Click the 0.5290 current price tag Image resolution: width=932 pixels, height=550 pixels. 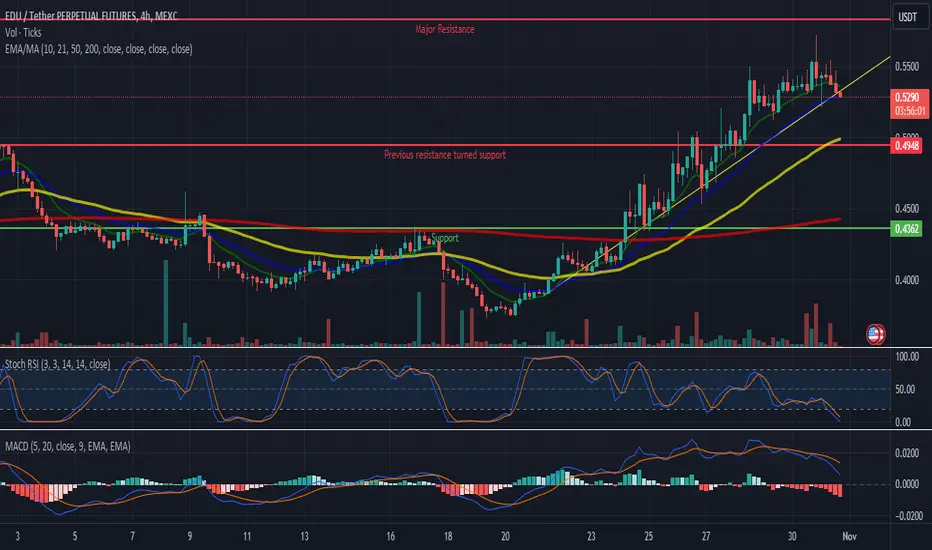[x=909, y=97]
